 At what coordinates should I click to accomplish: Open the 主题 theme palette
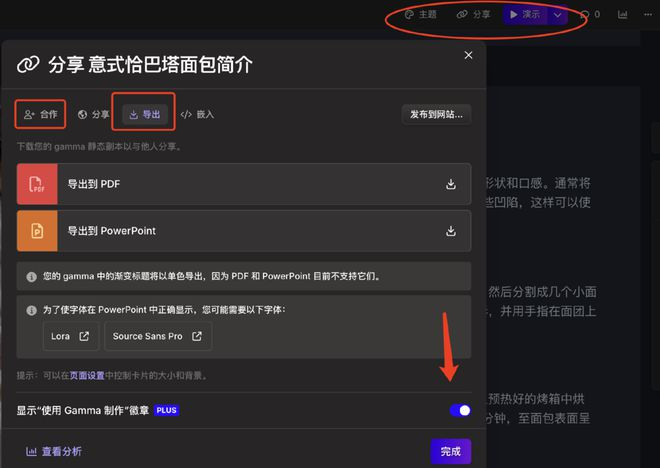pyautogui.click(x=420, y=15)
